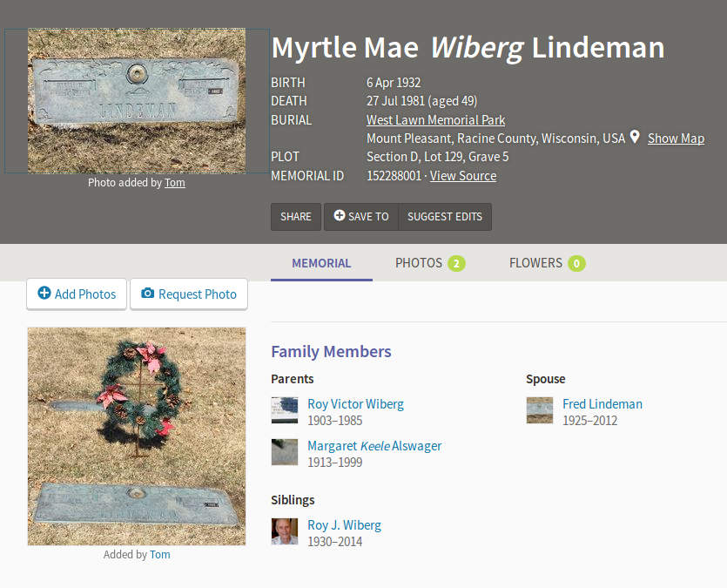The height and width of the screenshot is (588, 727).
Task: View the wreath grave photo
Action: point(137,436)
